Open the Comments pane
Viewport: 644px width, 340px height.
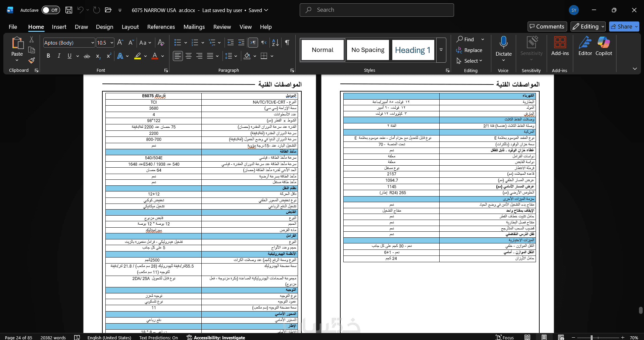pos(547,26)
